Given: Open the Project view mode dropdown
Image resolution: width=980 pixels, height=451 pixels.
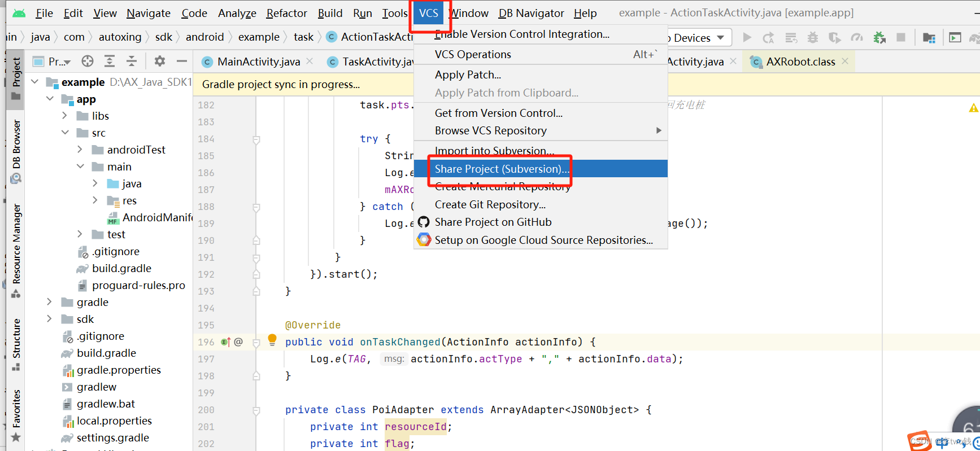Looking at the screenshot, I should click(x=52, y=62).
